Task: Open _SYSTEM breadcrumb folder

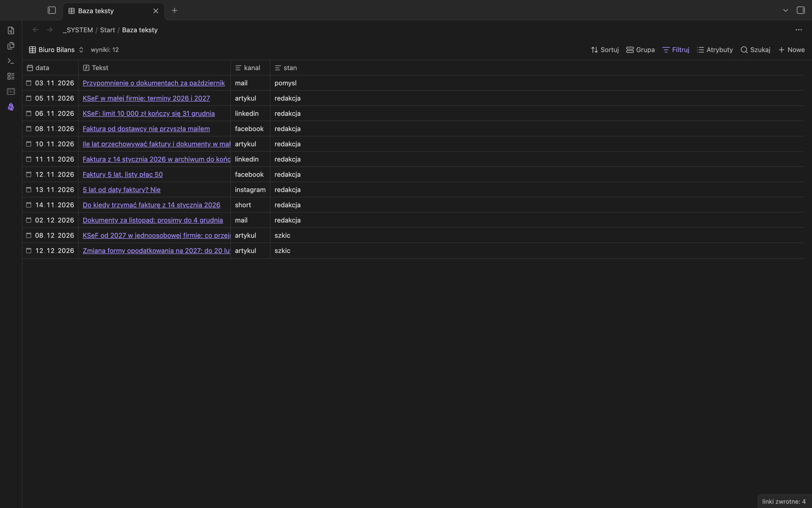Action: (78, 30)
